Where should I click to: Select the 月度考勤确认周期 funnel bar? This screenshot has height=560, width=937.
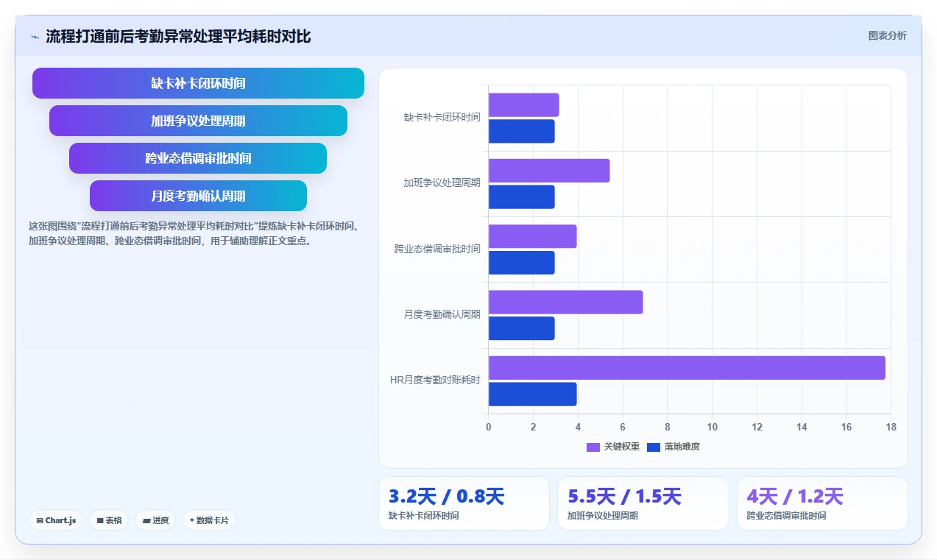[198, 196]
